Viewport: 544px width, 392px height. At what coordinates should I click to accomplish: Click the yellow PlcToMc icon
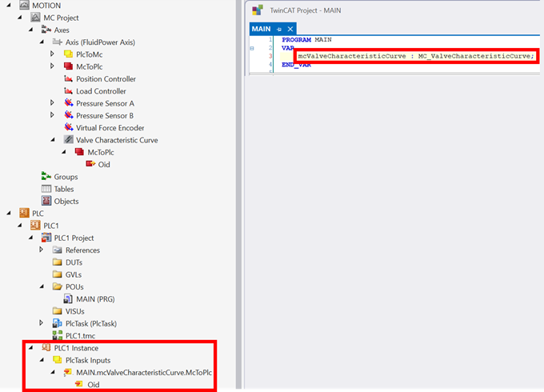click(68, 54)
